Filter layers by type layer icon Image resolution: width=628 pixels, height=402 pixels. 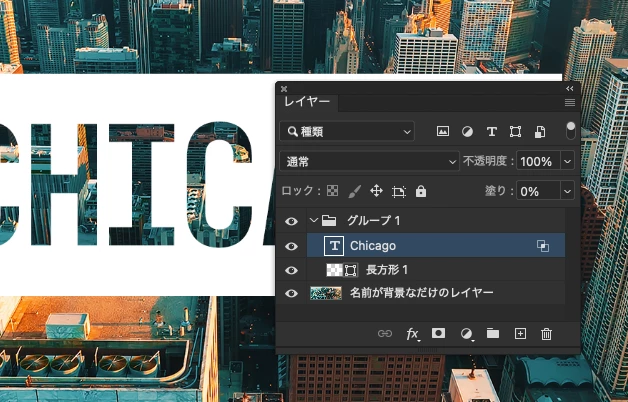491,131
